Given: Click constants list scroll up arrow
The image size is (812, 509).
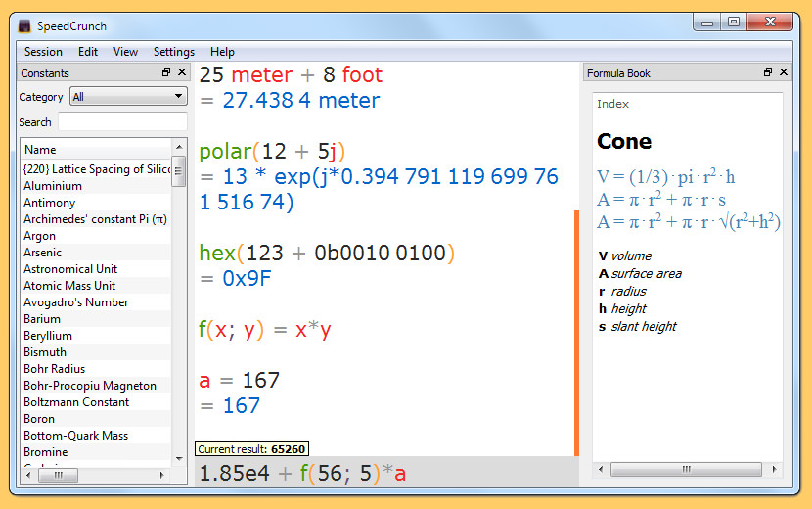Looking at the screenshot, I should click(x=179, y=147).
